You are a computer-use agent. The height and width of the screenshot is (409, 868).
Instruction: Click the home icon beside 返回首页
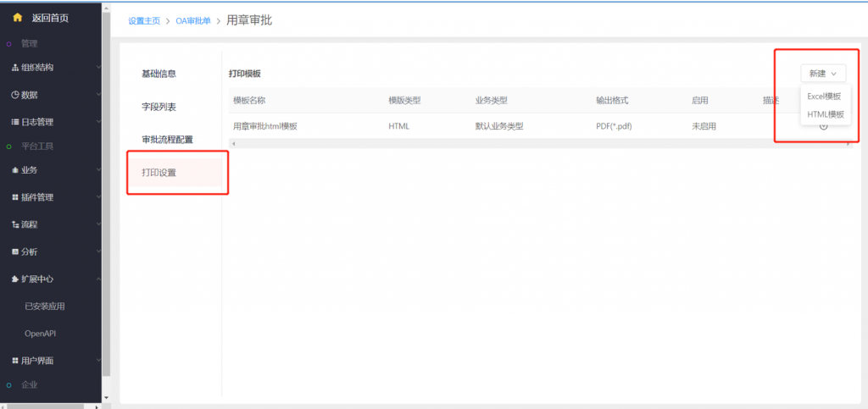pyautogui.click(x=17, y=17)
